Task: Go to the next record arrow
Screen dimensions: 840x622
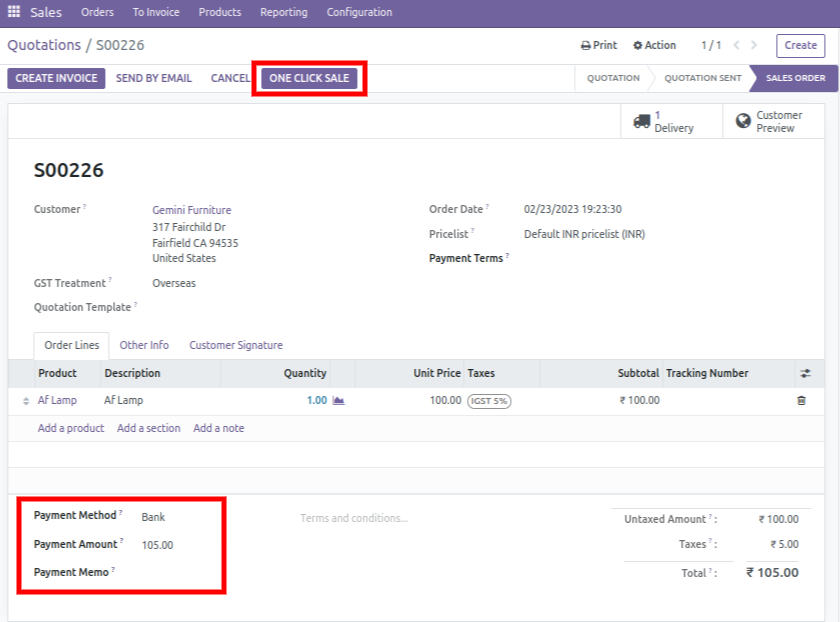Action: 754,45
